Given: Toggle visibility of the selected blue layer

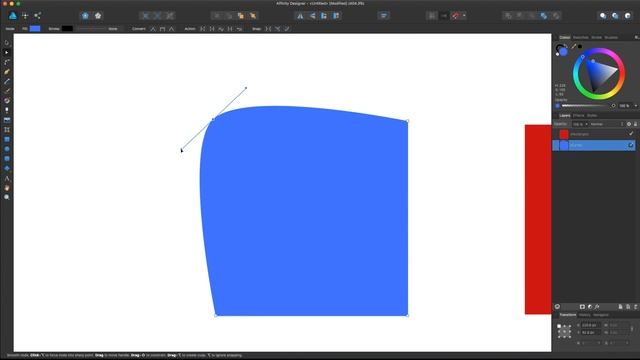Looking at the screenshot, I should click(631, 145).
